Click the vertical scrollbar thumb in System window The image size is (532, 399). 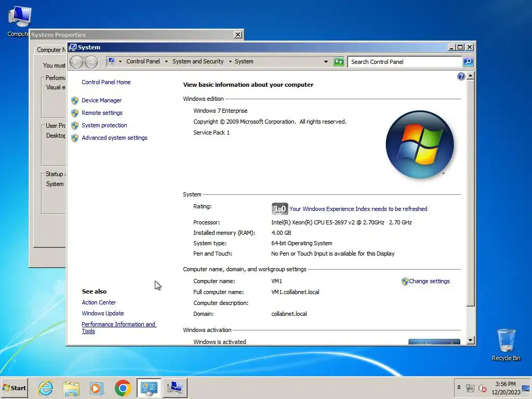pos(470,193)
